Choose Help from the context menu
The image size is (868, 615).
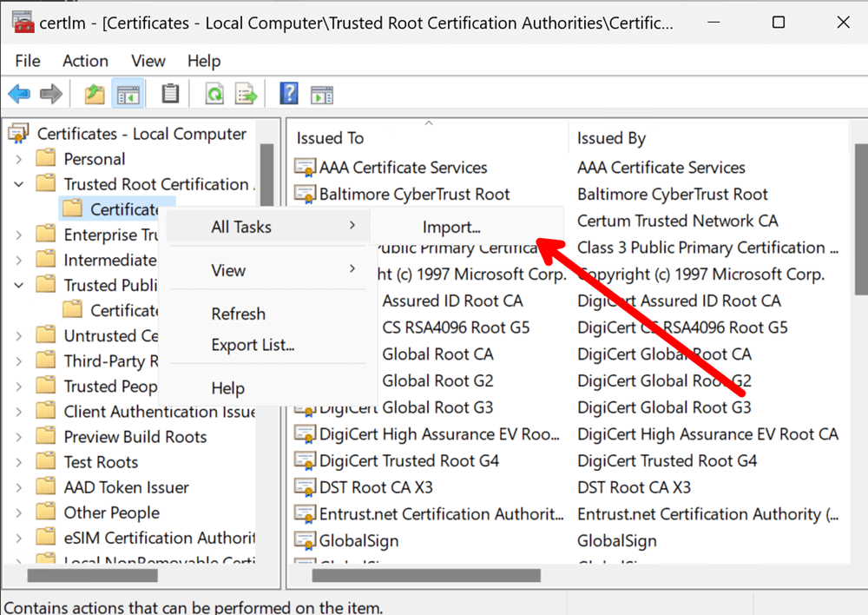coord(268,387)
